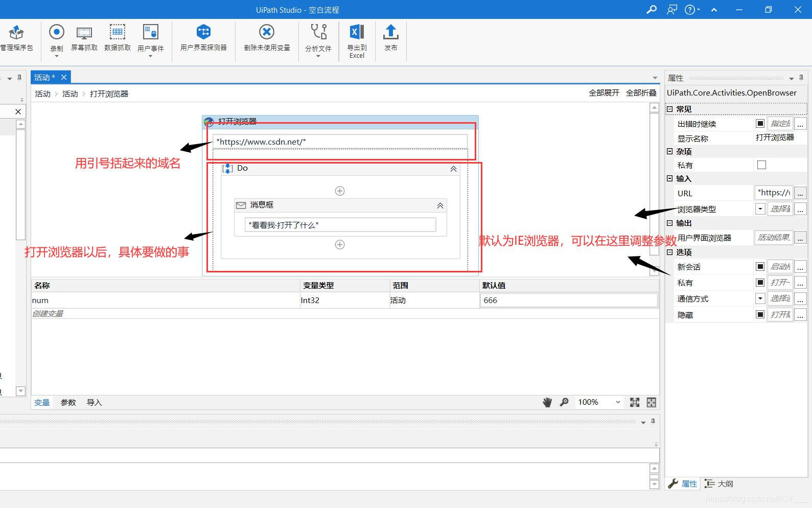Click Expand All (全部展开)
The width and height of the screenshot is (812, 508).
pos(604,93)
